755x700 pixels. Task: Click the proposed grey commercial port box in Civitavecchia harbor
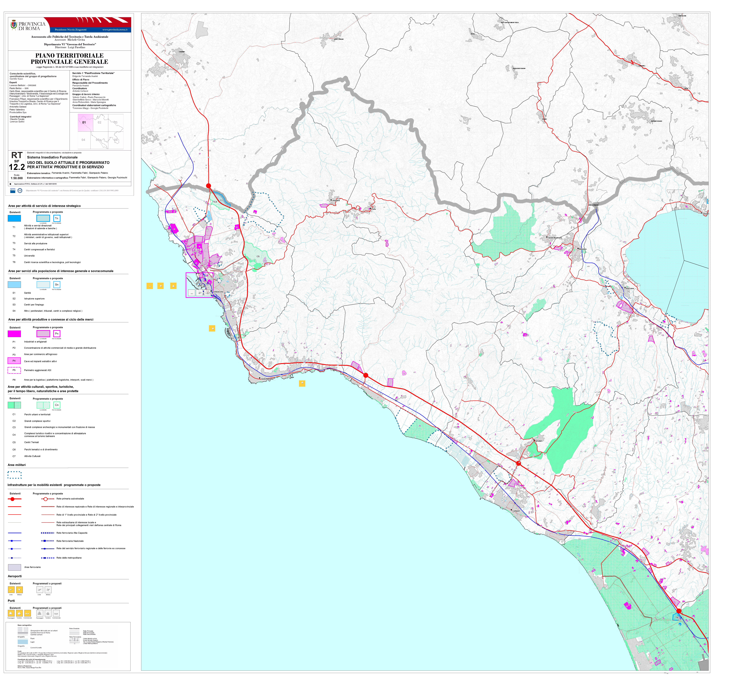tap(192, 293)
